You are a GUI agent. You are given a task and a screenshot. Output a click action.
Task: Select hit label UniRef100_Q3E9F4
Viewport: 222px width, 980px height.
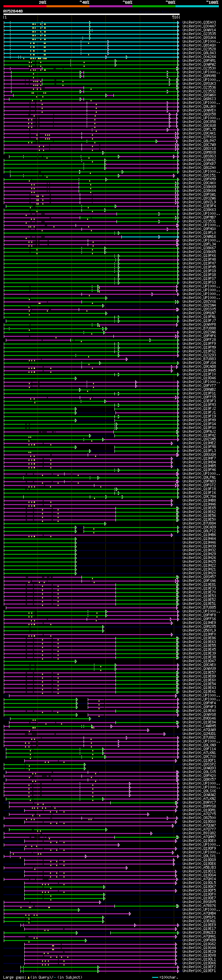(x=199, y=206)
